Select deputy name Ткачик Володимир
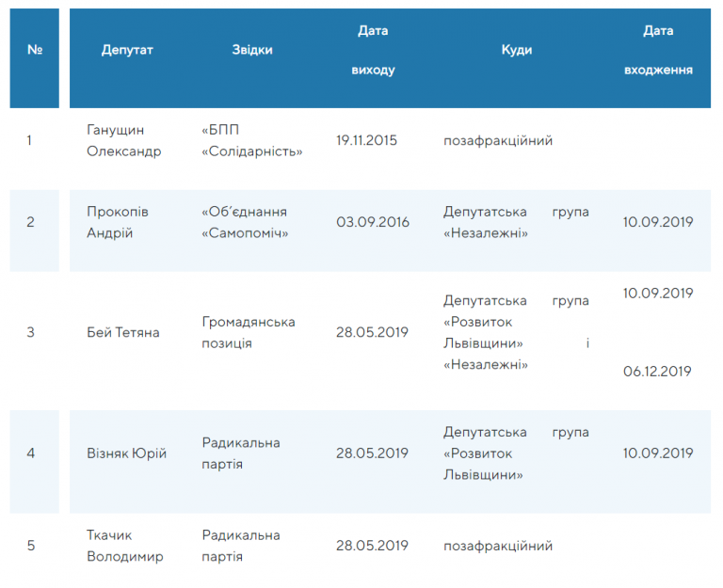The width and height of the screenshot is (723, 588). (125, 546)
